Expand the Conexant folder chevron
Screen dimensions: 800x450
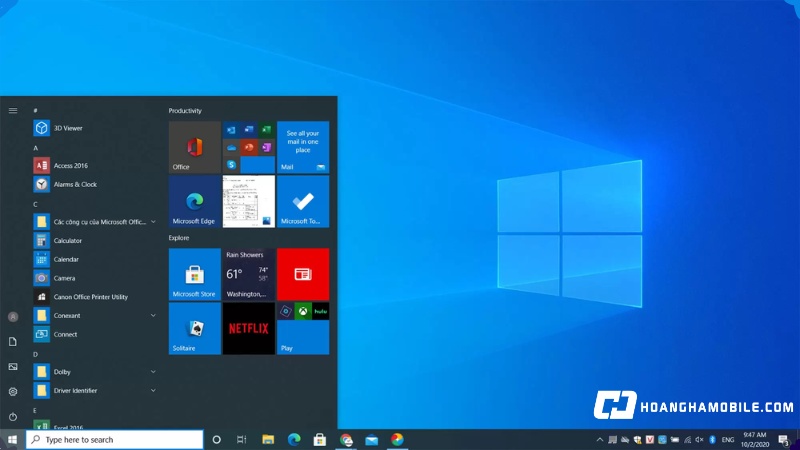point(153,315)
